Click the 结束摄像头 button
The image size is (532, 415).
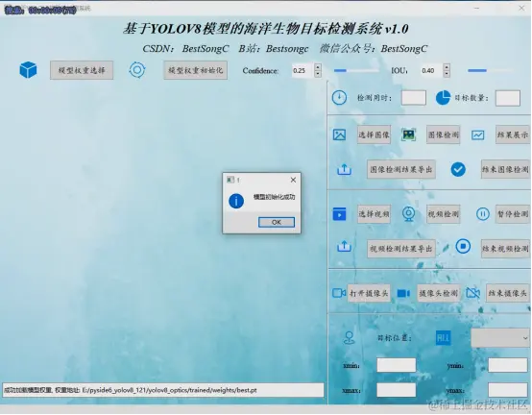coord(508,293)
